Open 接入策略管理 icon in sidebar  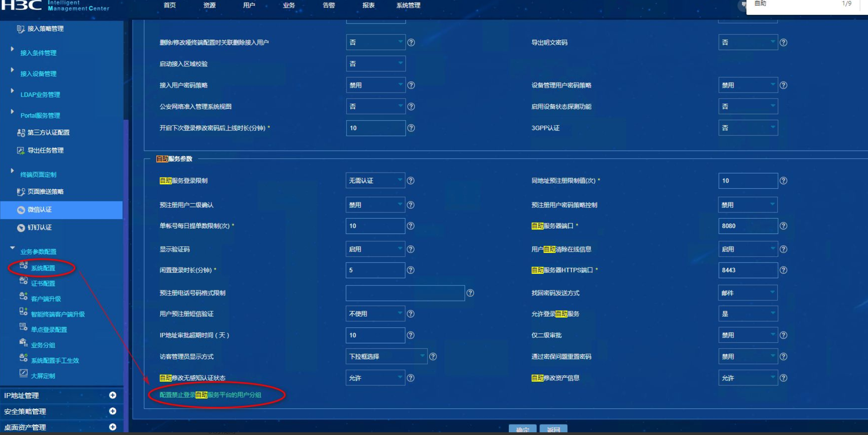[x=20, y=29]
